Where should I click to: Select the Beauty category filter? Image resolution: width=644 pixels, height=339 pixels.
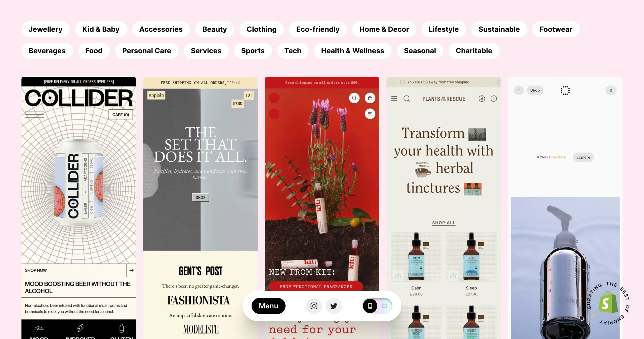(x=215, y=29)
